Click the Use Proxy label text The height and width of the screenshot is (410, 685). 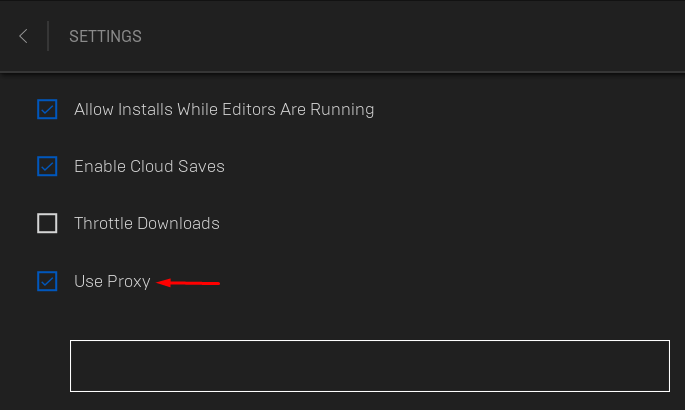112,282
